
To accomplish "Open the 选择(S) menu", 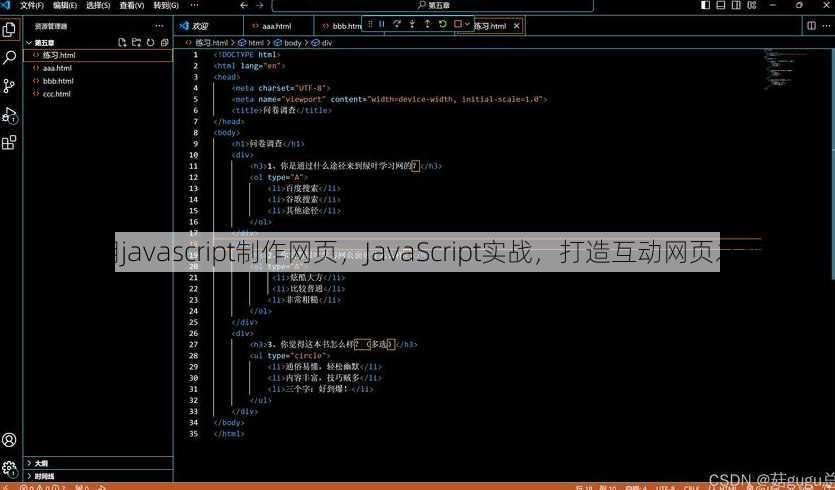I will tap(99, 5).
